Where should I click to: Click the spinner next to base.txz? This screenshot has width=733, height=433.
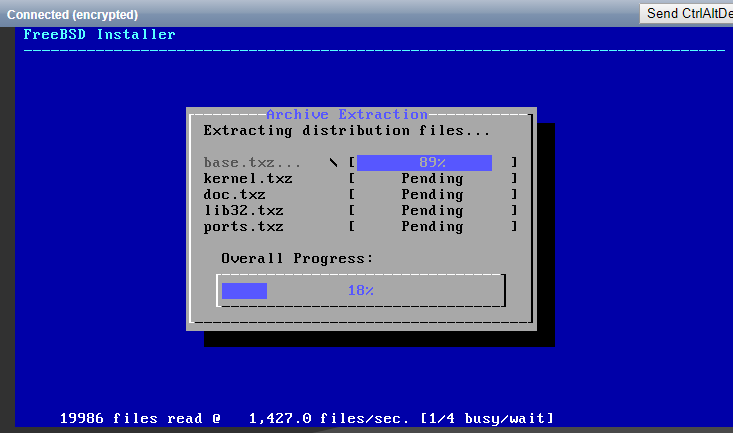click(x=333, y=162)
